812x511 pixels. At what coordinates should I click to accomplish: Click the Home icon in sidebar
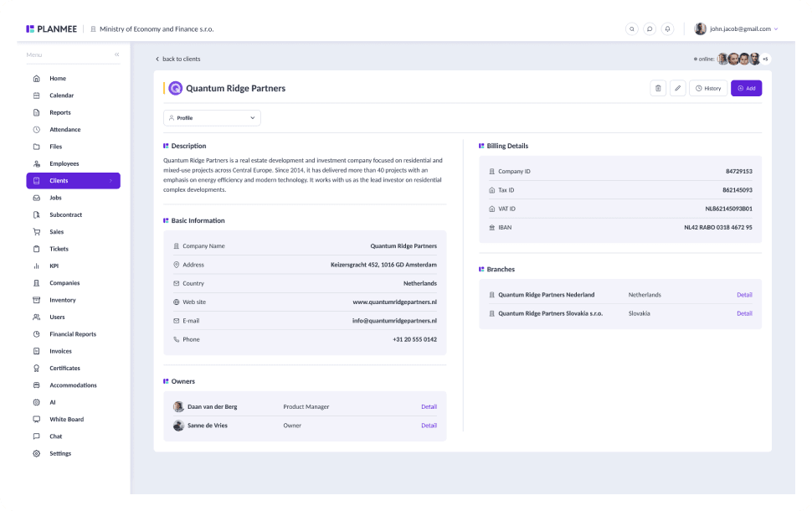[36, 79]
